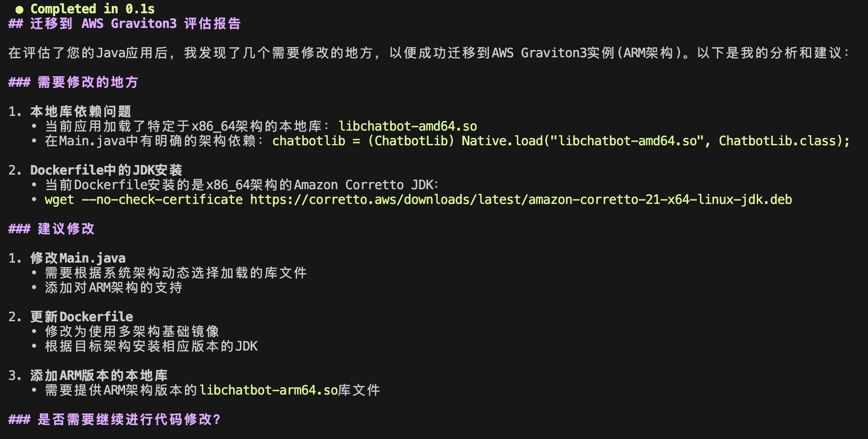Click the "需要根据系统架构动态选择加载的库文件" bullet
The image size is (868, 439).
[x=176, y=273]
